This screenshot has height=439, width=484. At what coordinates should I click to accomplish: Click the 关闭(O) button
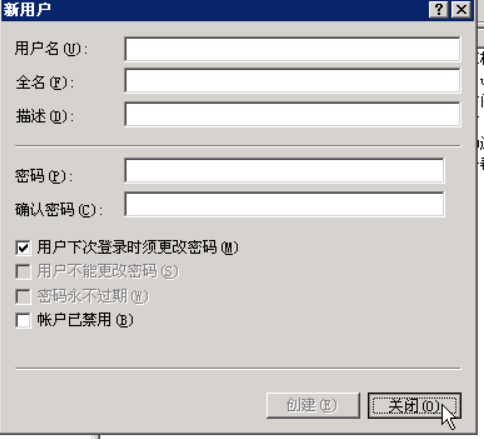click(414, 405)
